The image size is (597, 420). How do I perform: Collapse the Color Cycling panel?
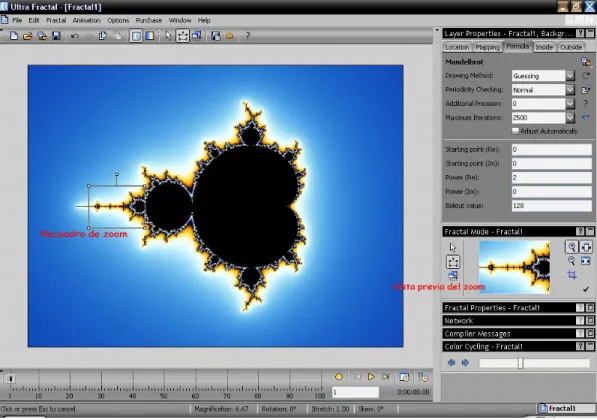(590, 347)
